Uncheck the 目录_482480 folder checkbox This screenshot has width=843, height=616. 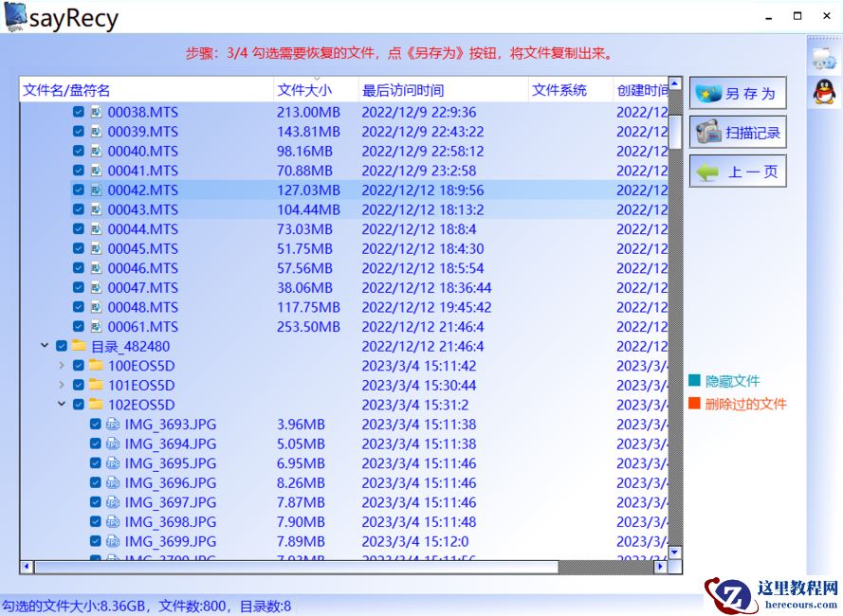tap(61, 346)
